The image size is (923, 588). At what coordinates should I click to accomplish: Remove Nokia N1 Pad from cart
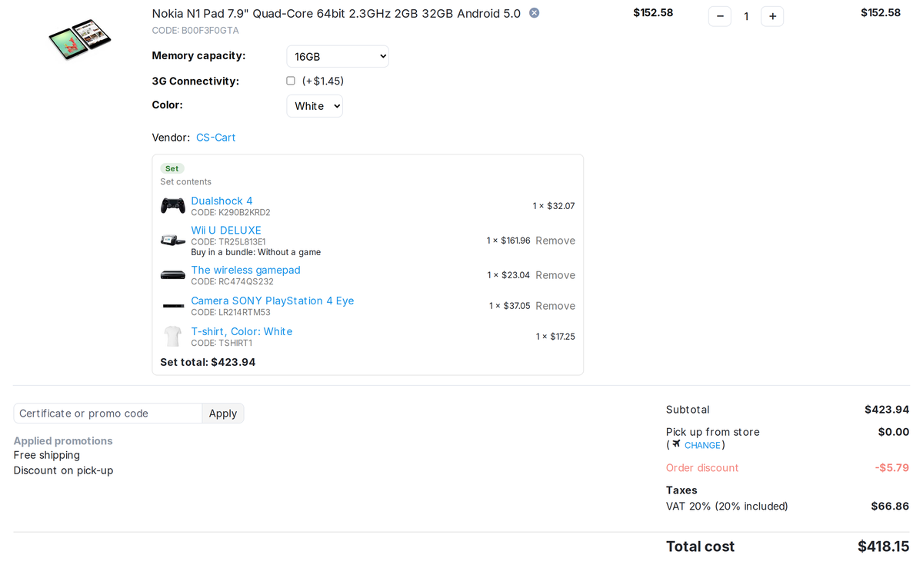pyautogui.click(x=534, y=13)
